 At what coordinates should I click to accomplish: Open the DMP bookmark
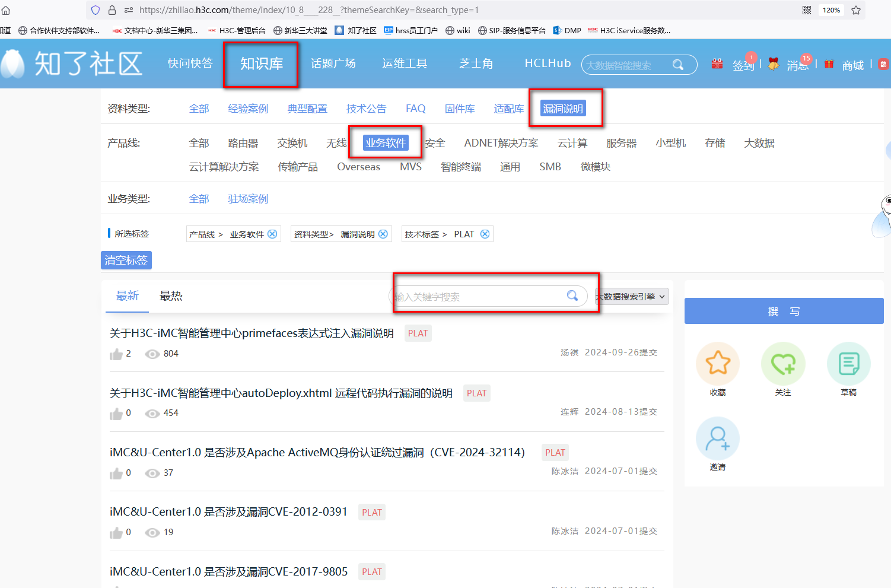567,30
